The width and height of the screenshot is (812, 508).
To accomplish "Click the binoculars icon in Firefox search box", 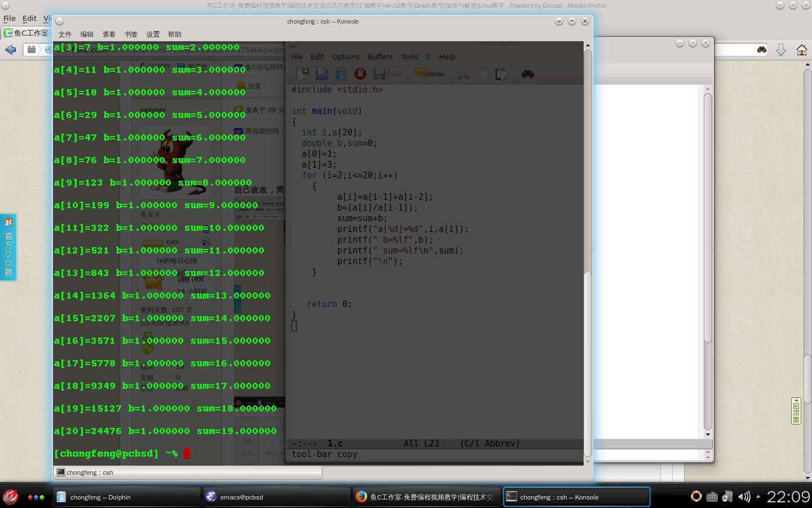I will (762, 50).
